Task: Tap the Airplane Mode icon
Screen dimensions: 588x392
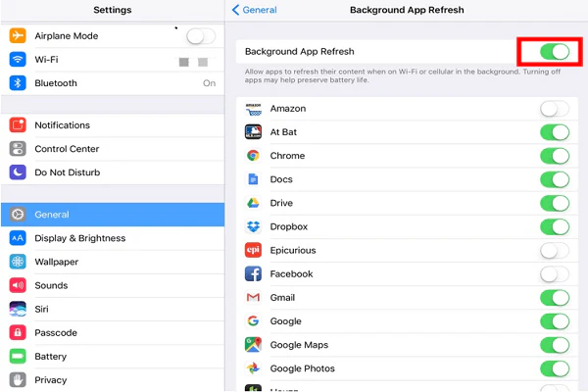Action: point(18,35)
